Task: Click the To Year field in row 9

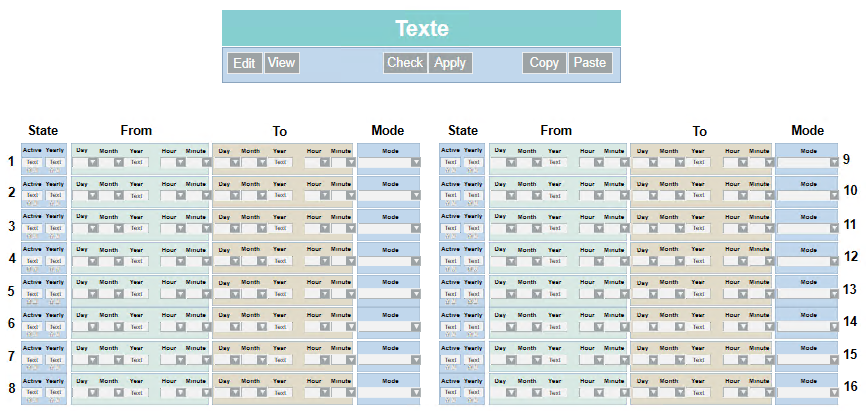Action: coord(699,162)
